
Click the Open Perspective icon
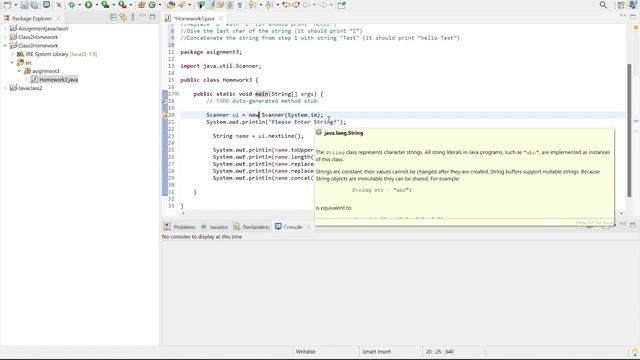(x=621, y=5)
